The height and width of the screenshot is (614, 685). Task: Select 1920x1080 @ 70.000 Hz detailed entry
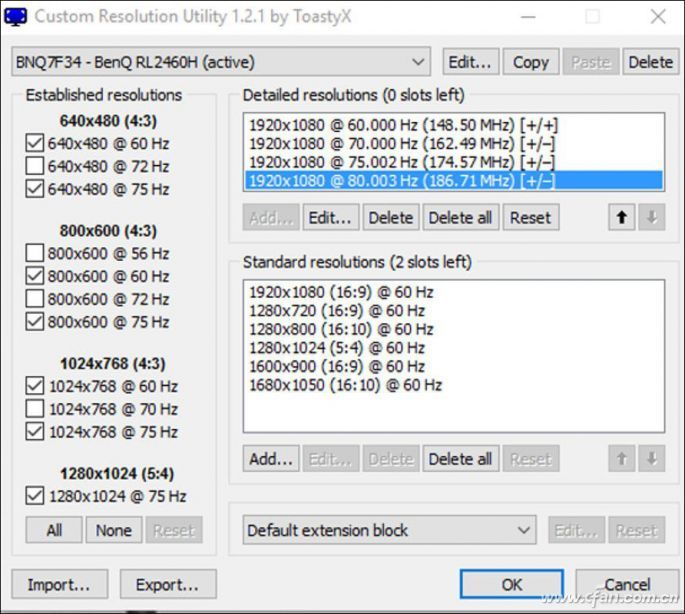coord(453,144)
